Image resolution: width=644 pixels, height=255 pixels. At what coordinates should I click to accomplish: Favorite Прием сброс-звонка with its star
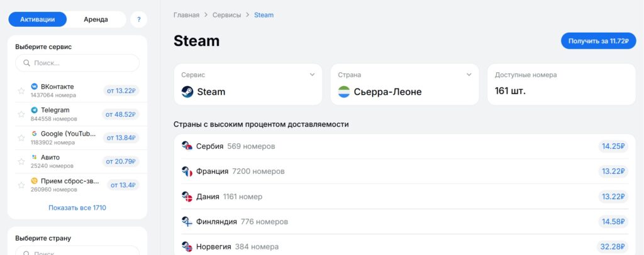point(21,185)
